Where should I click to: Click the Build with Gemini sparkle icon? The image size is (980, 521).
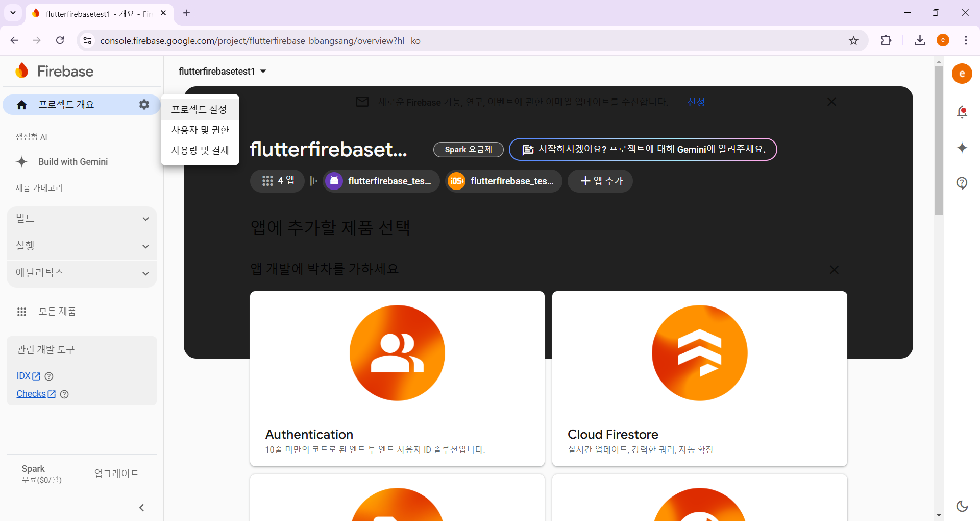click(x=21, y=162)
